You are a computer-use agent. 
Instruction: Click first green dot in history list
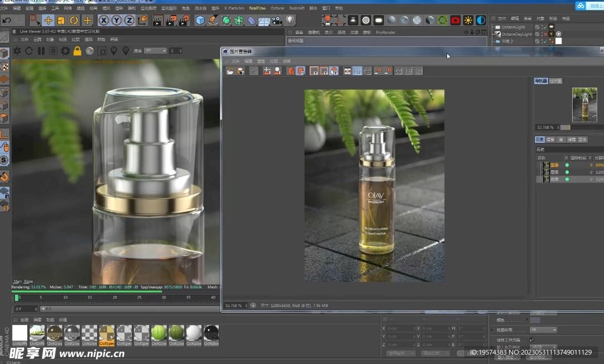567,165
